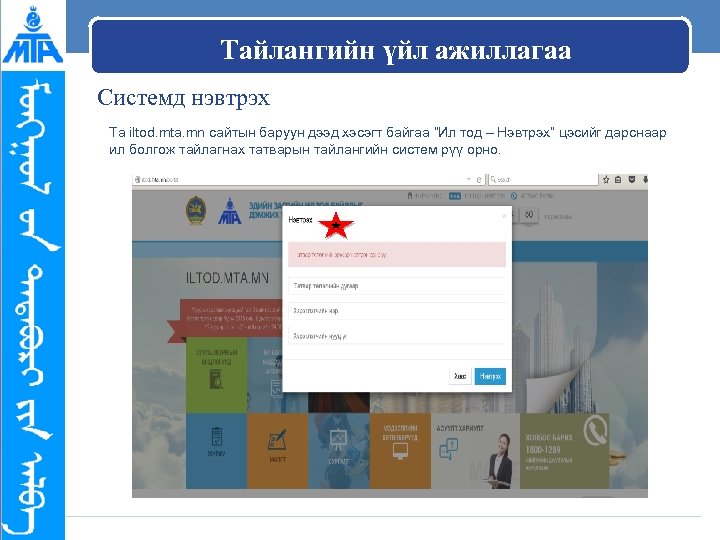
Task: Click the counter box showing 60
Action: 529,215
